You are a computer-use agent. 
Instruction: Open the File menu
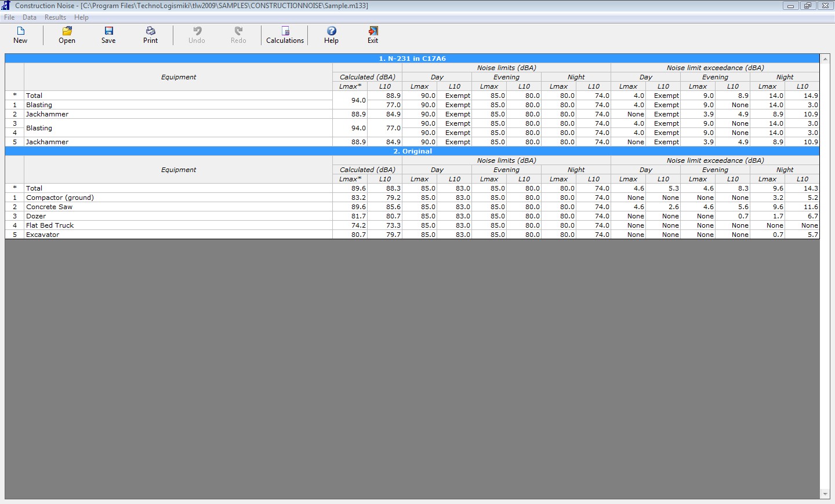click(x=9, y=17)
